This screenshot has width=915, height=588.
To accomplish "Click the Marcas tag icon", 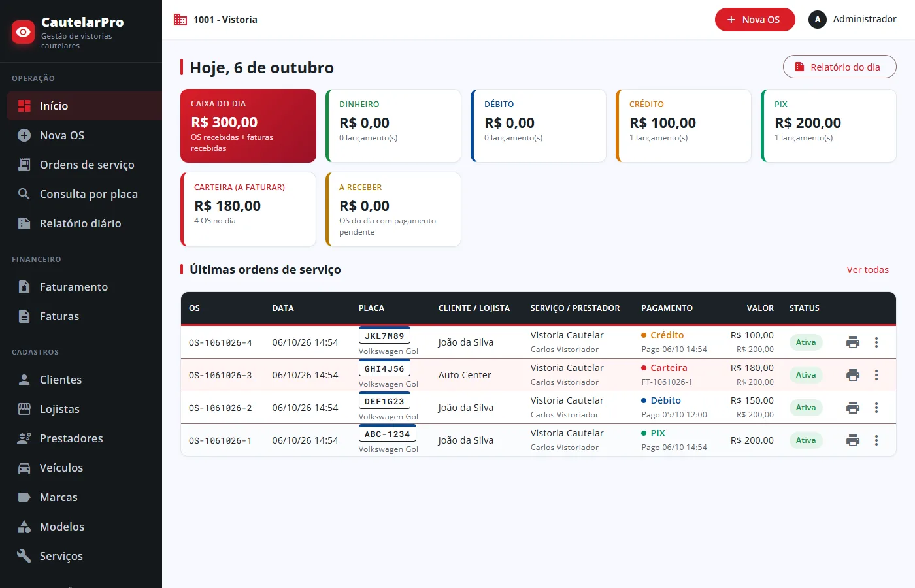I will [24, 497].
